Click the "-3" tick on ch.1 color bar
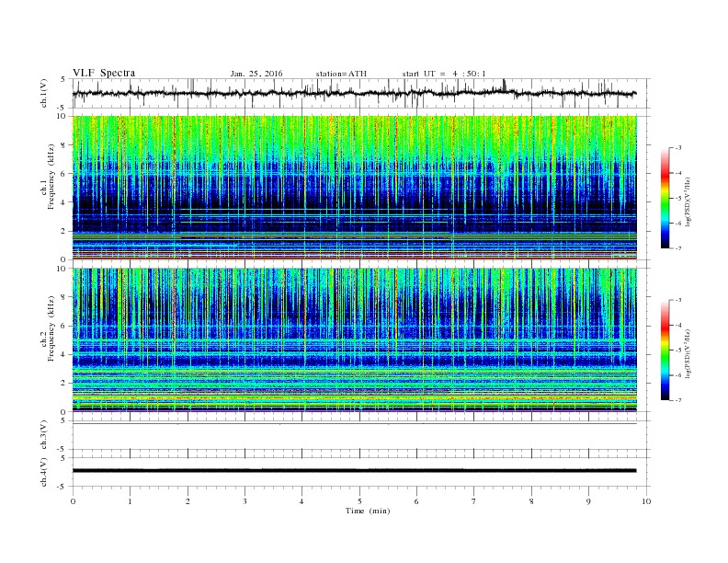 (x=677, y=148)
